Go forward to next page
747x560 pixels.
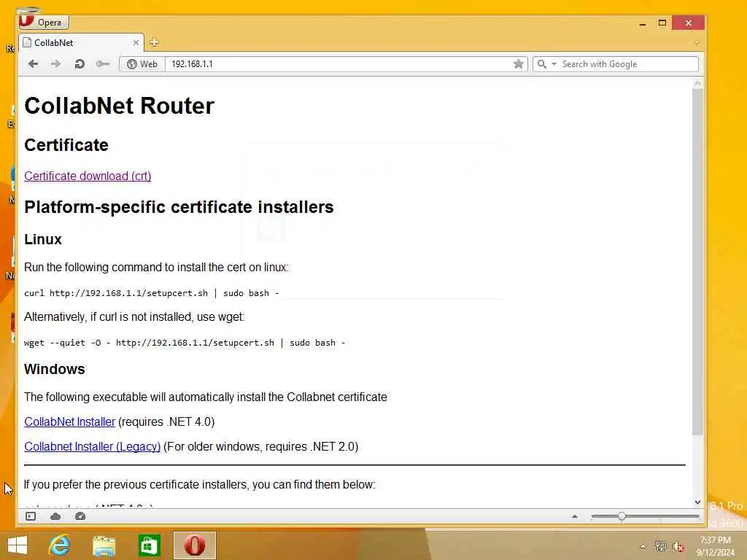[x=55, y=64]
